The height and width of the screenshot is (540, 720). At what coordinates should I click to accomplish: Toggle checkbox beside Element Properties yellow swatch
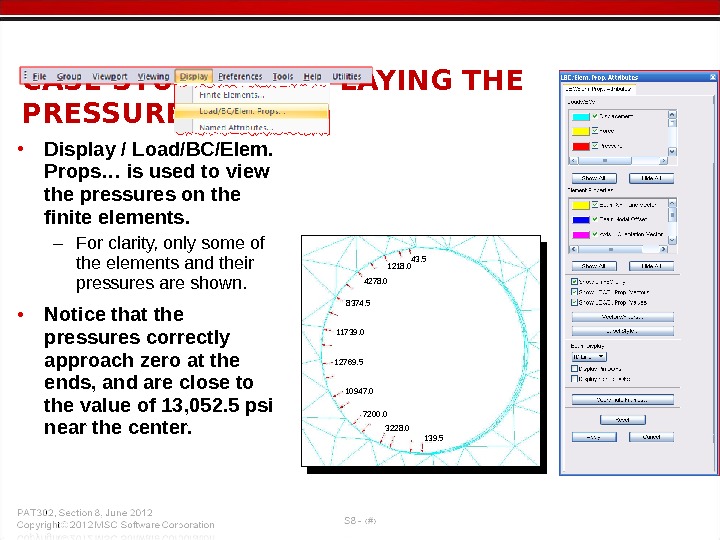595,204
